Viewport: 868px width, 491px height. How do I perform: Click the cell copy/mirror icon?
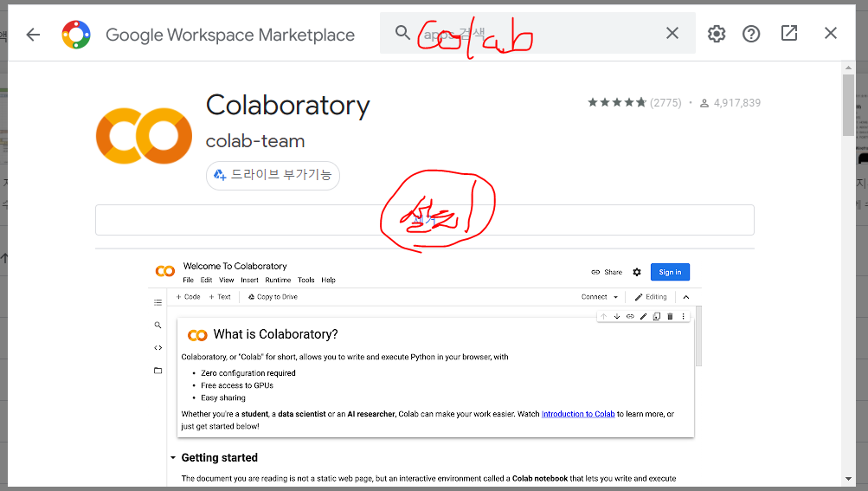(x=657, y=316)
